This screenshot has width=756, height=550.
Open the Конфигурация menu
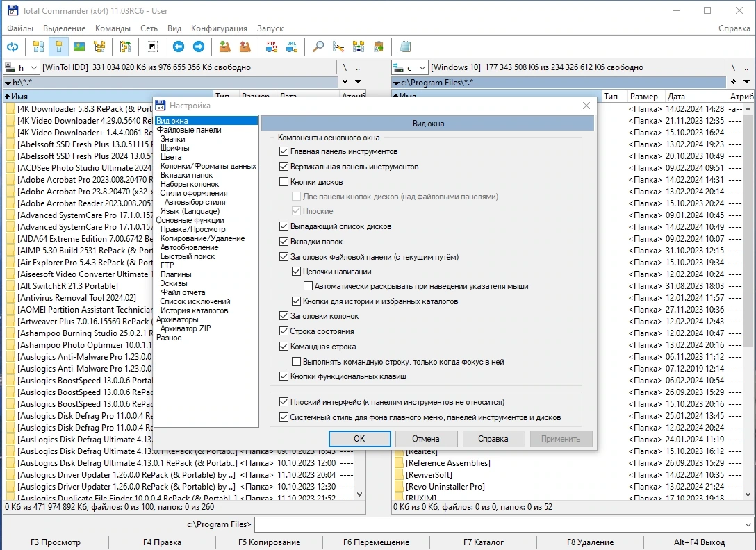click(219, 28)
